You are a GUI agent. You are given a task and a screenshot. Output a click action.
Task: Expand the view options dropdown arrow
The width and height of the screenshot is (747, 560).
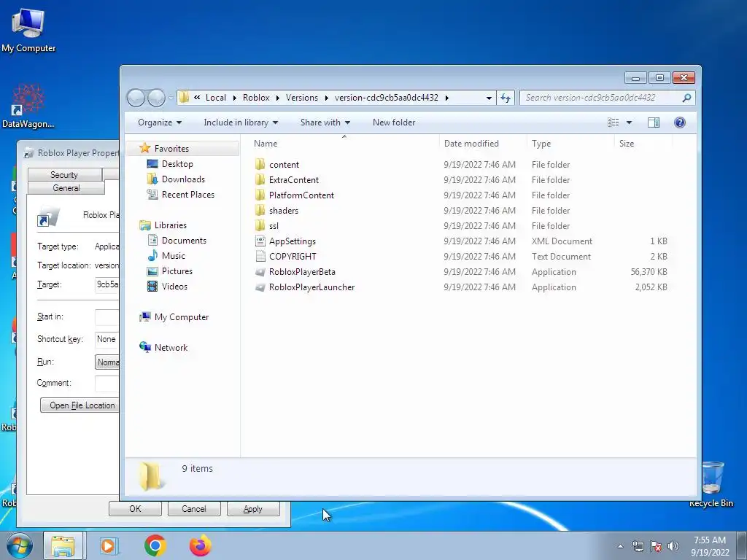629,122
